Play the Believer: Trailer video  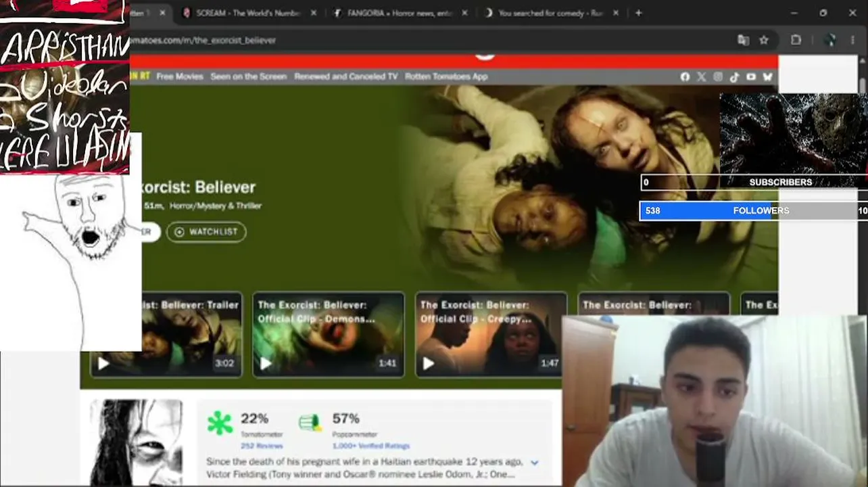click(x=103, y=364)
